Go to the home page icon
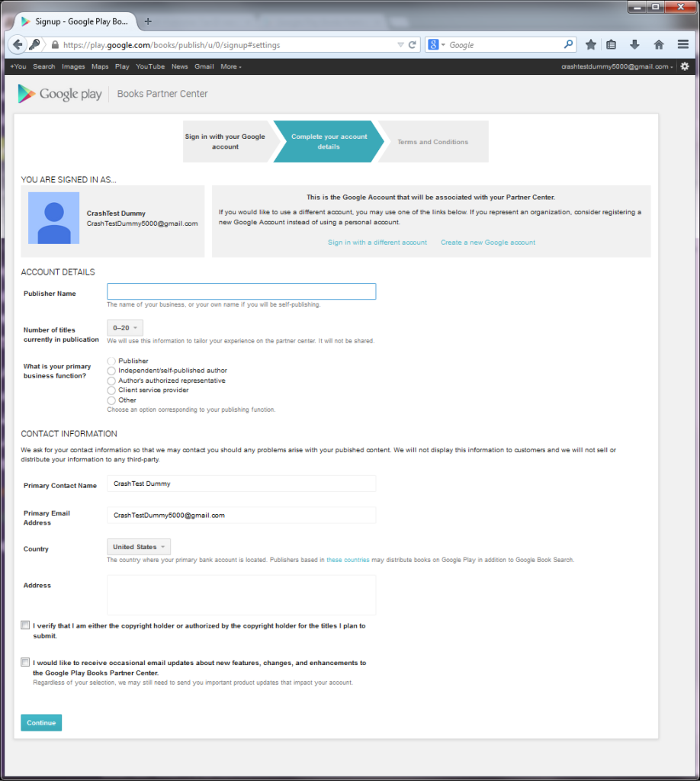The image size is (700, 781). tap(659, 45)
